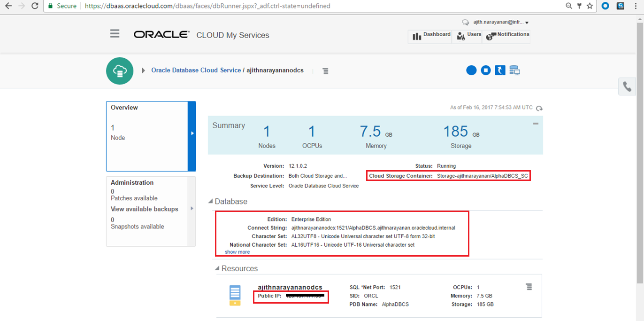Click the Status value Running

[x=446, y=166]
